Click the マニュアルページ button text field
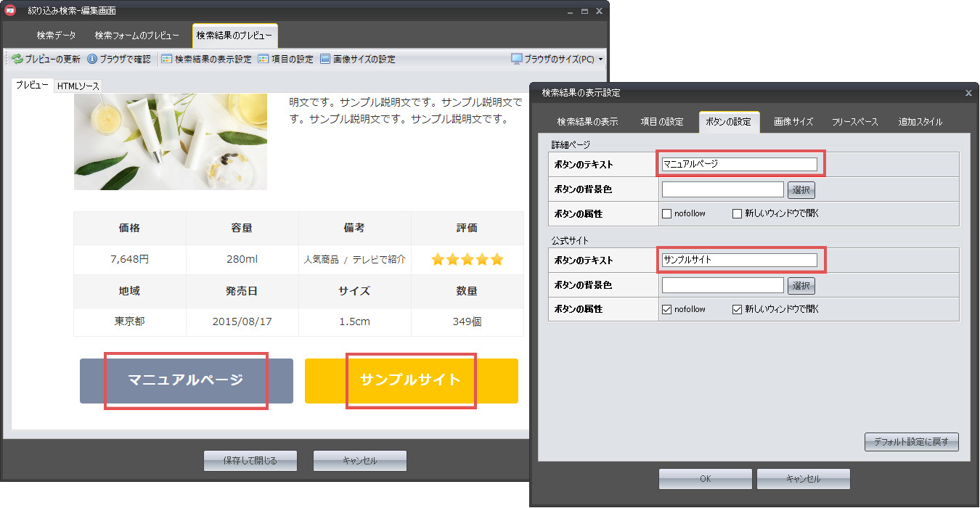 (x=738, y=165)
